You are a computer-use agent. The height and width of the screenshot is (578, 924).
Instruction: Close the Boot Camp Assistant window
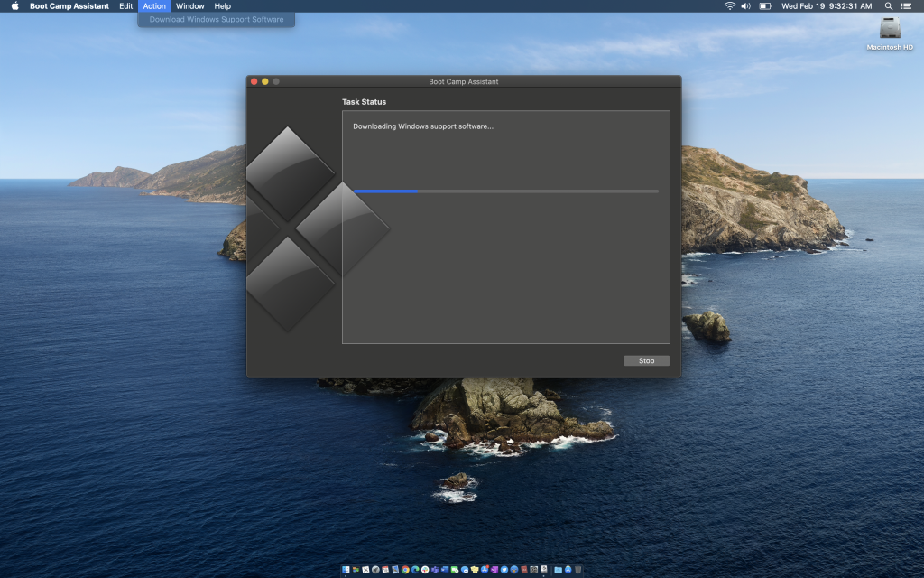point(254,81)
